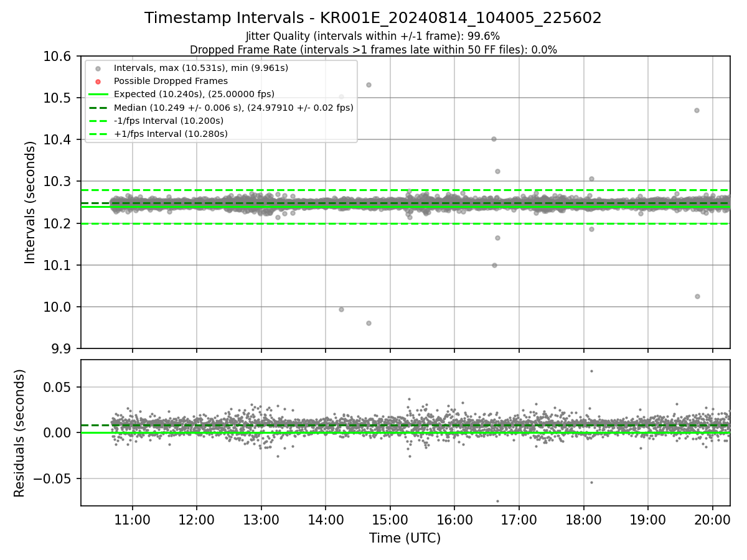Select the 'Jitter Quality' subtitle line
Screen dimensions: 747x560
[x=373, y=36]
